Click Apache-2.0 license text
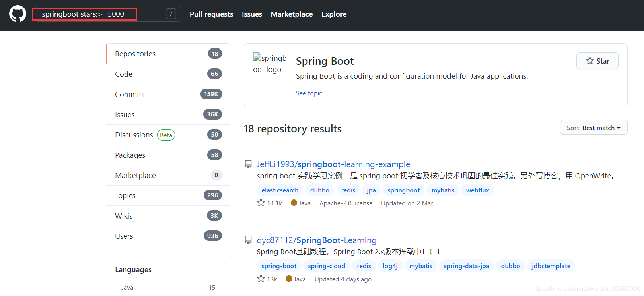Image resolution: width=644 pixels, height=296 pixels. [x=346, y=203]
